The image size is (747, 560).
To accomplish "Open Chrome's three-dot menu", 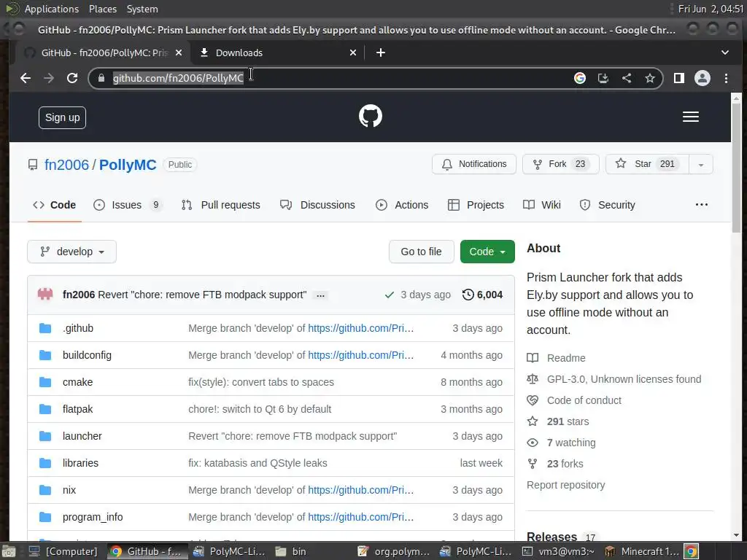I will tap(726, 78).
